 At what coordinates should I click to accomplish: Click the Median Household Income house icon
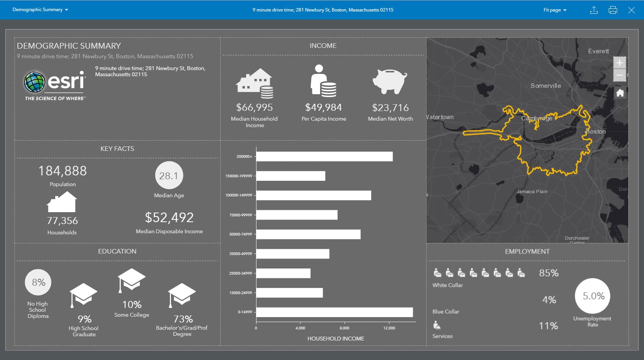[255, 82]
